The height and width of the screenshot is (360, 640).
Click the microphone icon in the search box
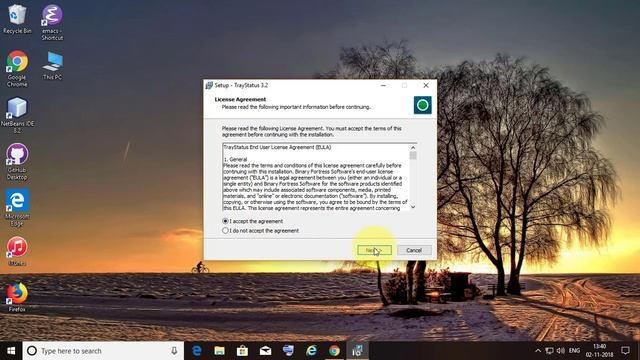(x=174, y=351)
